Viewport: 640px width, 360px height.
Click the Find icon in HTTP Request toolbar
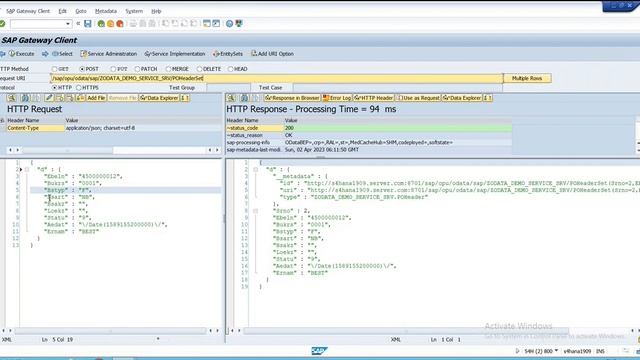coord(12,98)
